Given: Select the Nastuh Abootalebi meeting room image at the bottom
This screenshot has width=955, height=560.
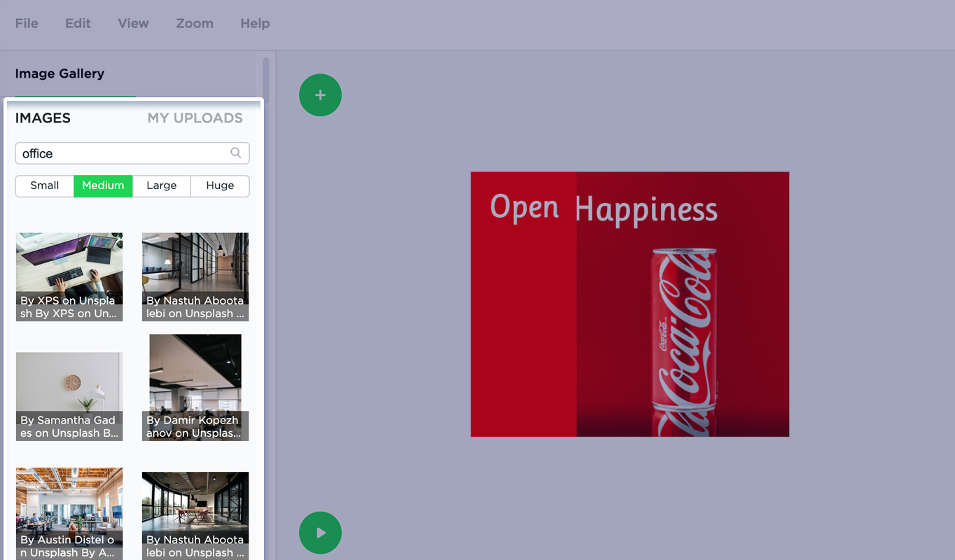Looking at the screenshot, I should pyautogui.click(x=195, y=516).
